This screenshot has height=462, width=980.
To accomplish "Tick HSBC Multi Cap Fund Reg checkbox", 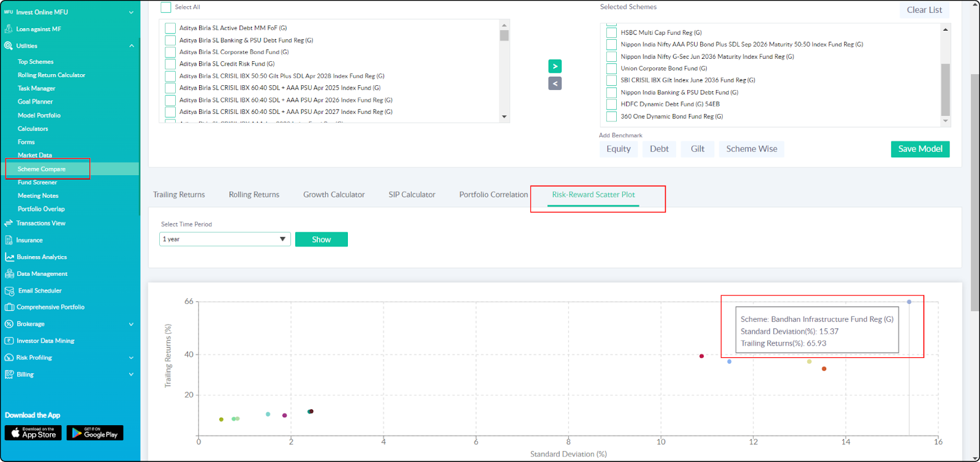I will click(x=611, y=32).
